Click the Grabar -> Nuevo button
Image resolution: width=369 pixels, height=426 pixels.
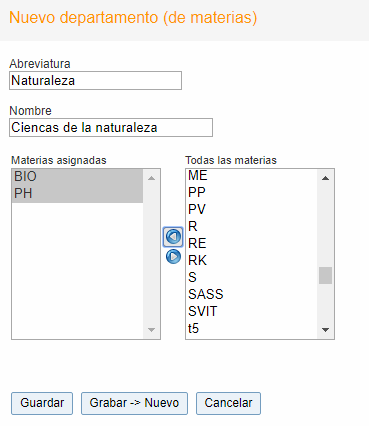click(134, 403)
